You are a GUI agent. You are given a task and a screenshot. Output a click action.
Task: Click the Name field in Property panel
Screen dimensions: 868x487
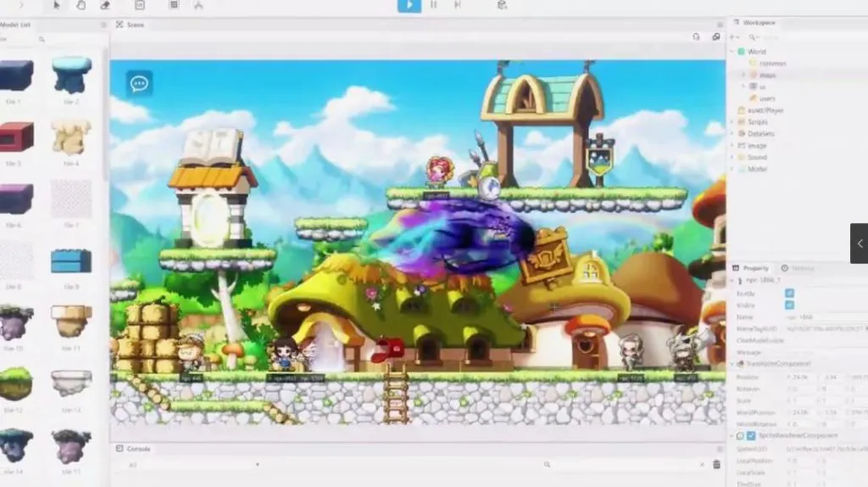(825, 317)
